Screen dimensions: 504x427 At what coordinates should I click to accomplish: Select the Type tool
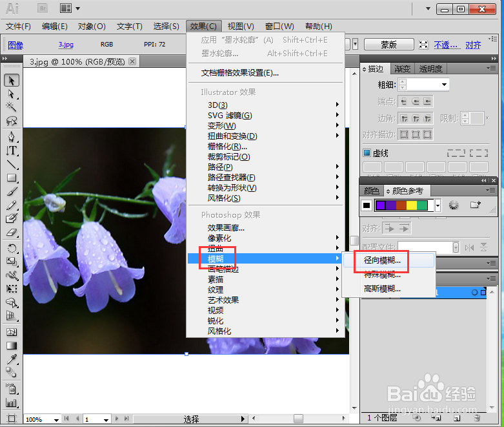coord(12,151)
